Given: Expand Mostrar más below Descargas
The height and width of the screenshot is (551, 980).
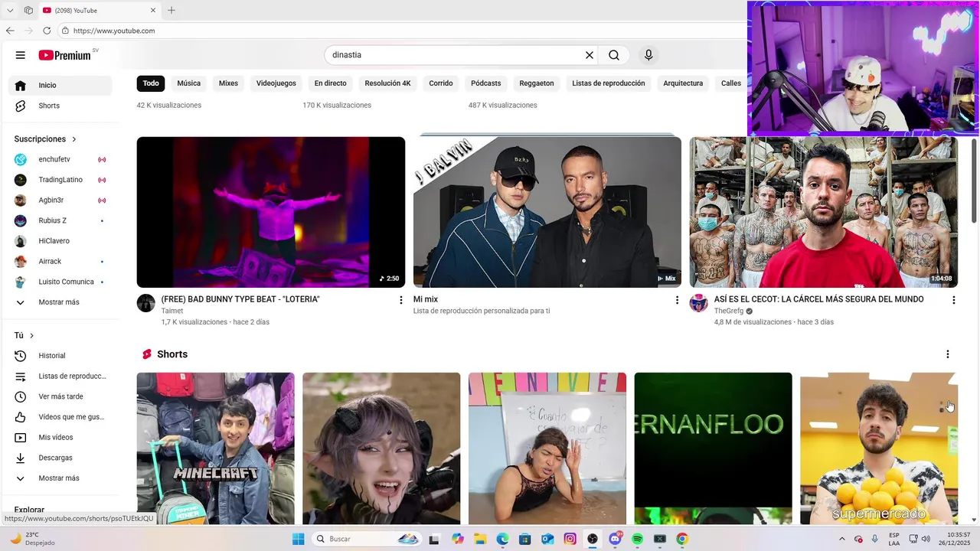Looking at the screenshot, I should (x=60, y=478).
